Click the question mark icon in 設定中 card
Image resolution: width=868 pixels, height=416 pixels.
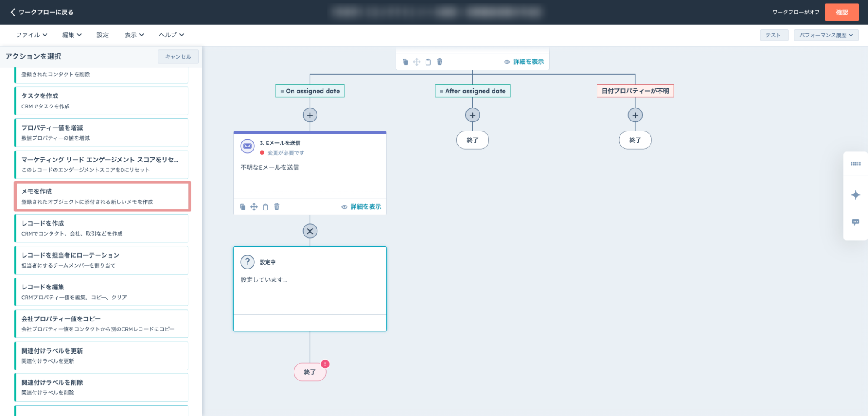pyautogui.click(x=248, y=262)
